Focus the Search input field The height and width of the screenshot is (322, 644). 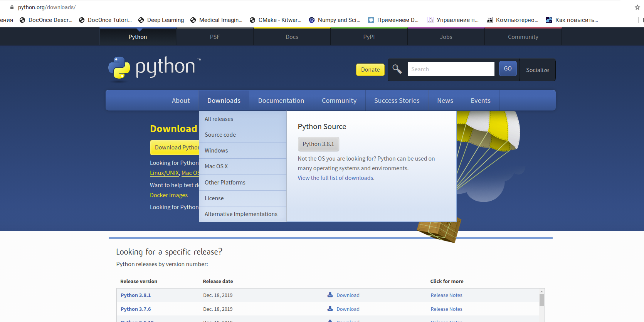pyautogui.click(x=451, y=69)
